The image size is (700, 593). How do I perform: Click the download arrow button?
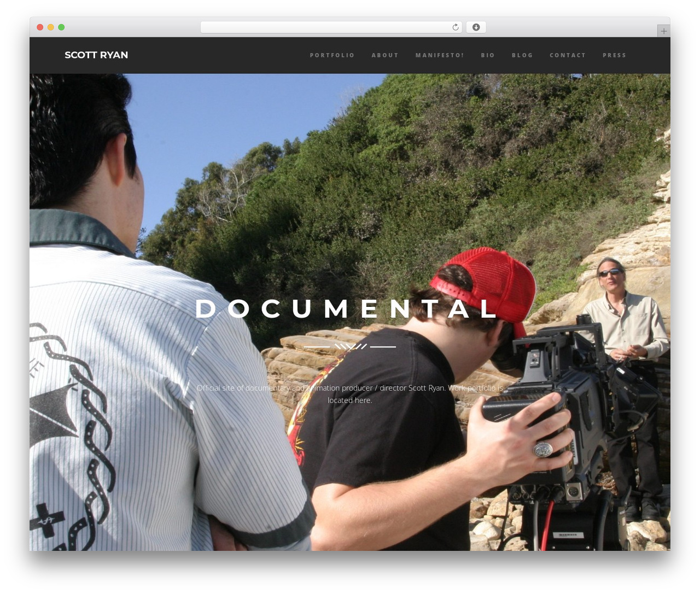tap(476, 27)
